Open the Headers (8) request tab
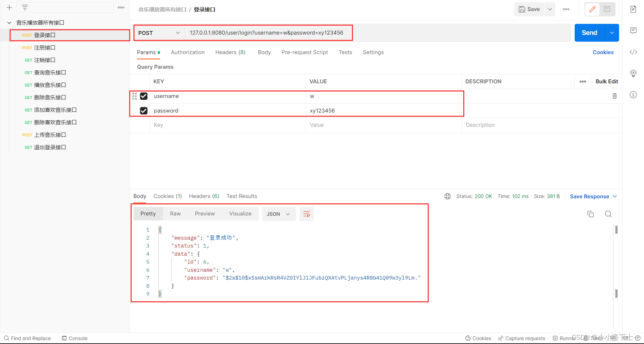The width and height of the screenshot is (644, 344). (231, 52)
